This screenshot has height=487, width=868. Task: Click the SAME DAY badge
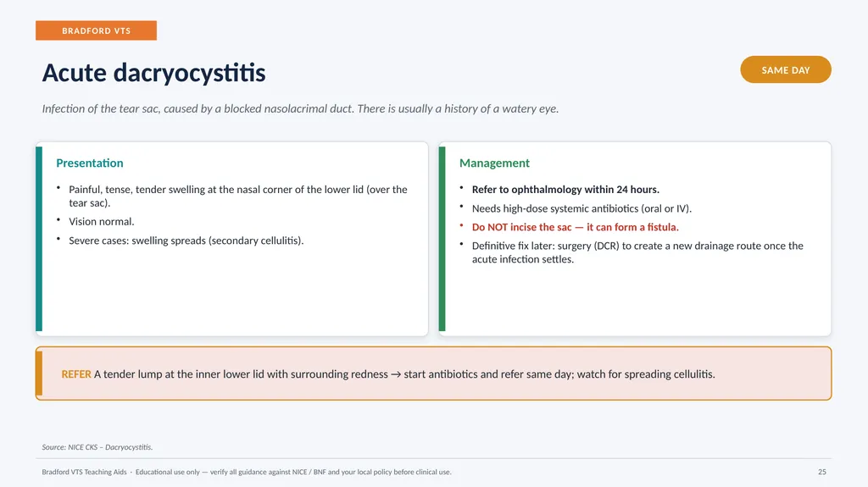[x=786, y=69]
